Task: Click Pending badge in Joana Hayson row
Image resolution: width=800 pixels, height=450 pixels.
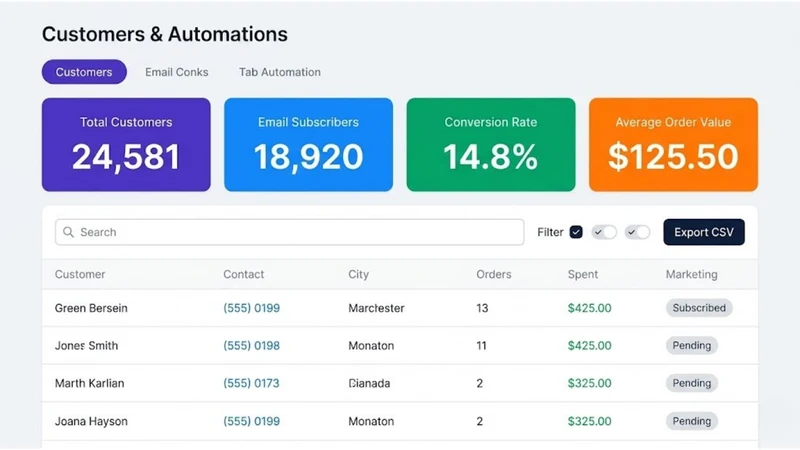Action: coord(691,421)
